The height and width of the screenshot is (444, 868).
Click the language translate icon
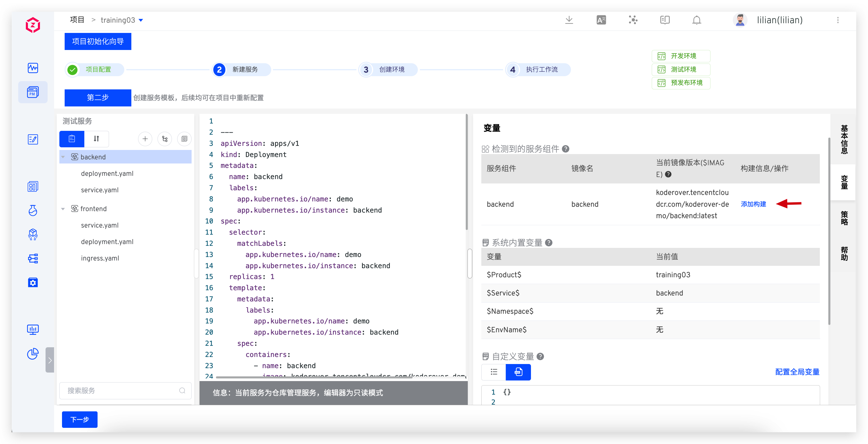[601, 20]
